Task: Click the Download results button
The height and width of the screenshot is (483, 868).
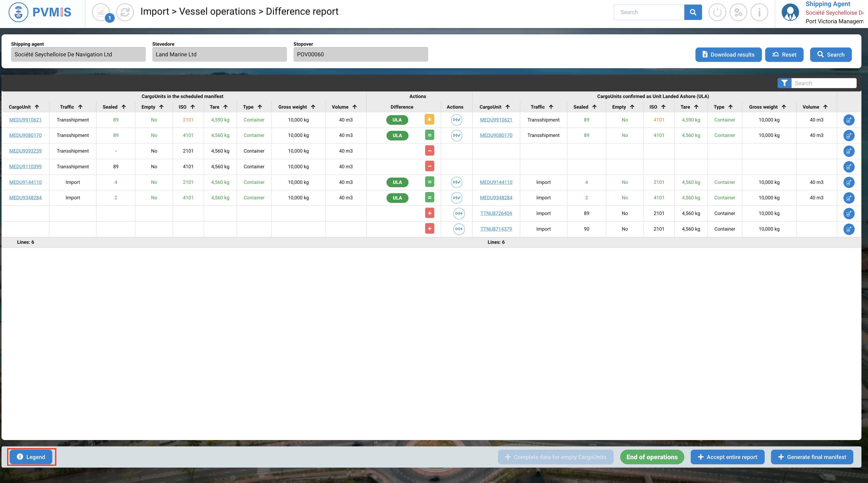Action: [728, 55]
